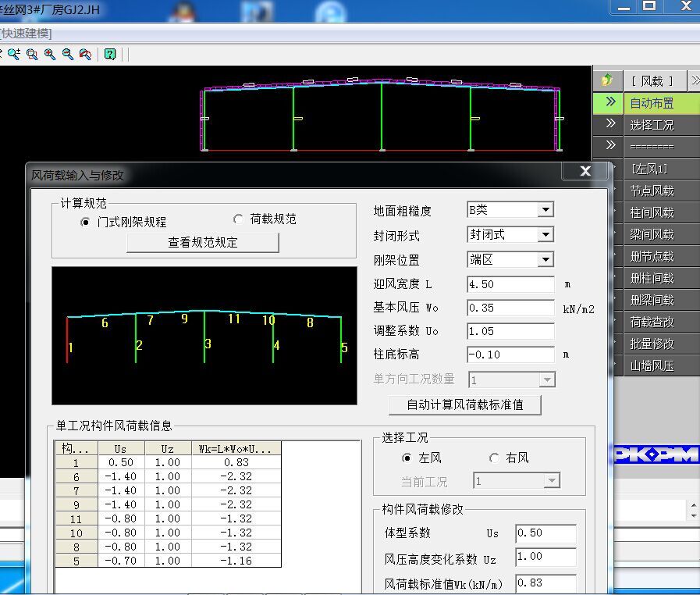Select the 左风 load case radio
This screenshot has height=595, width=700.
(x=407, y=458)
